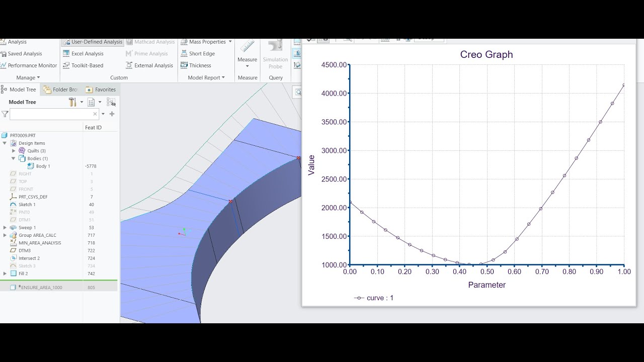
Task: Click the Value axis label
Action: 311,165
